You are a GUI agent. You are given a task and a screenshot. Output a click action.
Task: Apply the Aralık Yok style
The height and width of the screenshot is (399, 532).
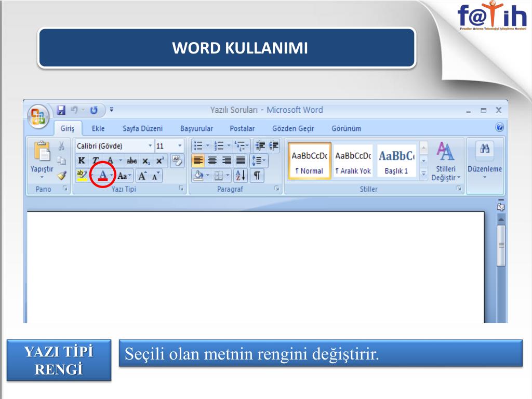pos(353,161)
